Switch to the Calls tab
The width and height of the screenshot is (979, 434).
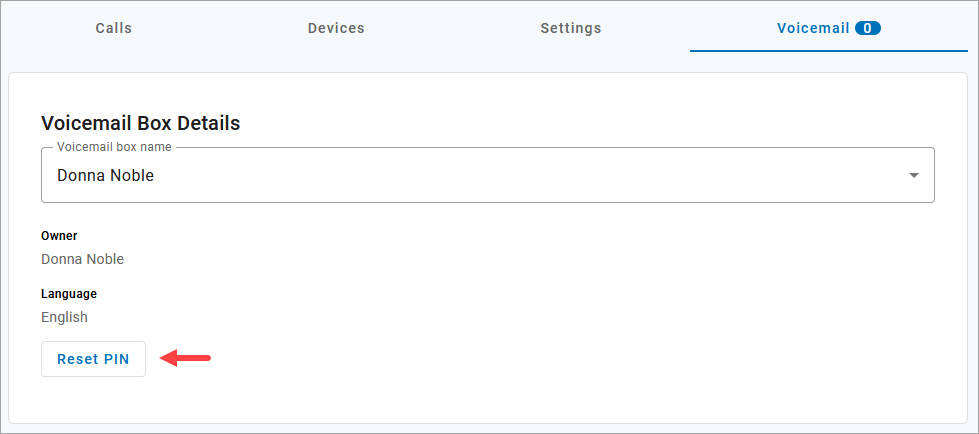114,28
